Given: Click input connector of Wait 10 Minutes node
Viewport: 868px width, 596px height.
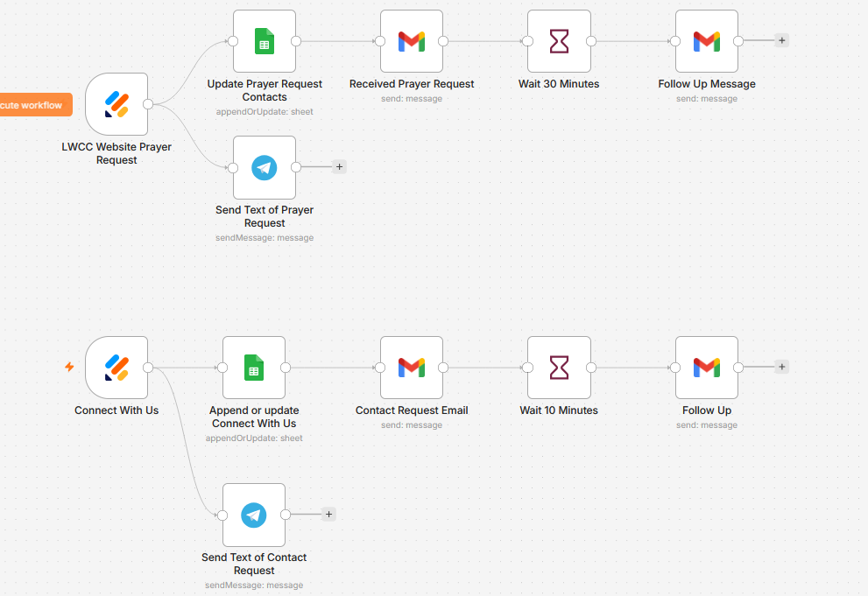Looking at the screenshot, I should (x=528, y=368).
